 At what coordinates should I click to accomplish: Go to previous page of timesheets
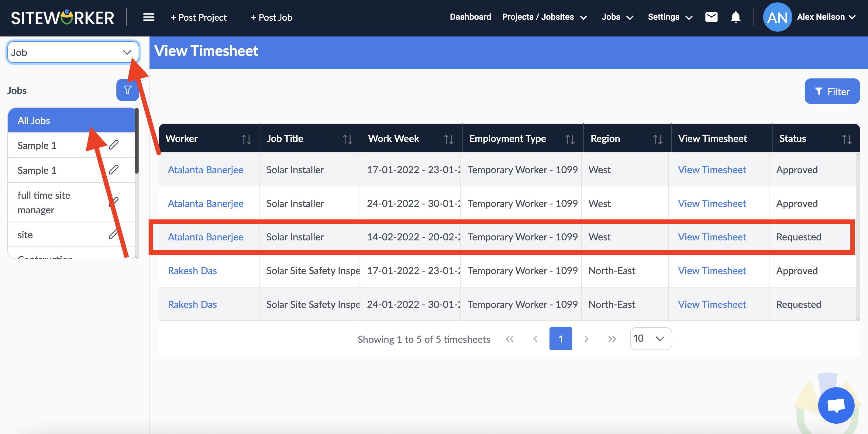pos(535,339)
